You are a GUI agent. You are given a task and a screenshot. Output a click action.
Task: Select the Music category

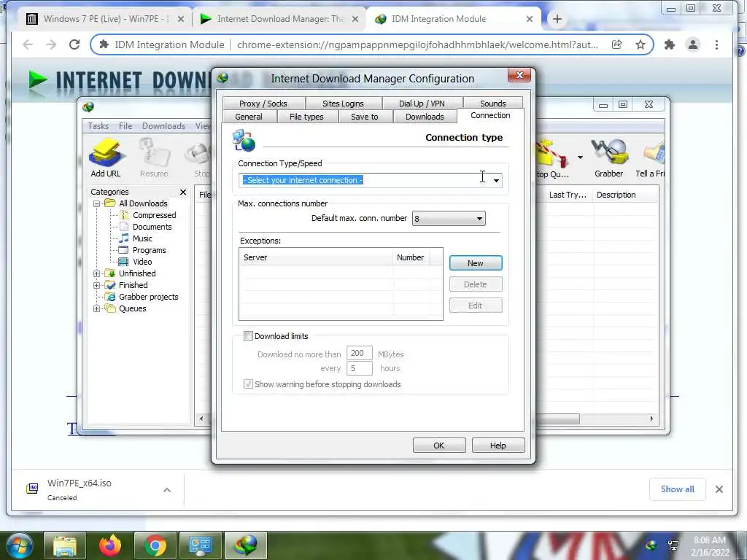click(142, 238)
